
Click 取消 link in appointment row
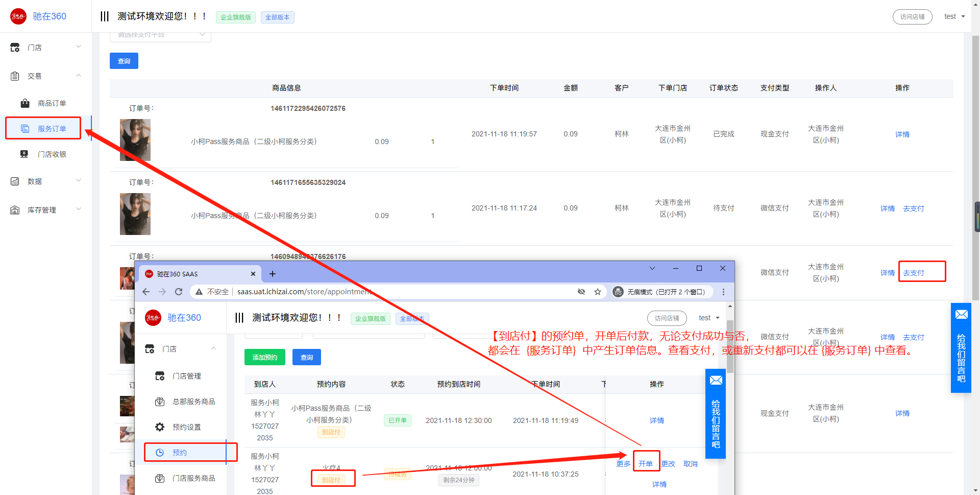[691, 464]
